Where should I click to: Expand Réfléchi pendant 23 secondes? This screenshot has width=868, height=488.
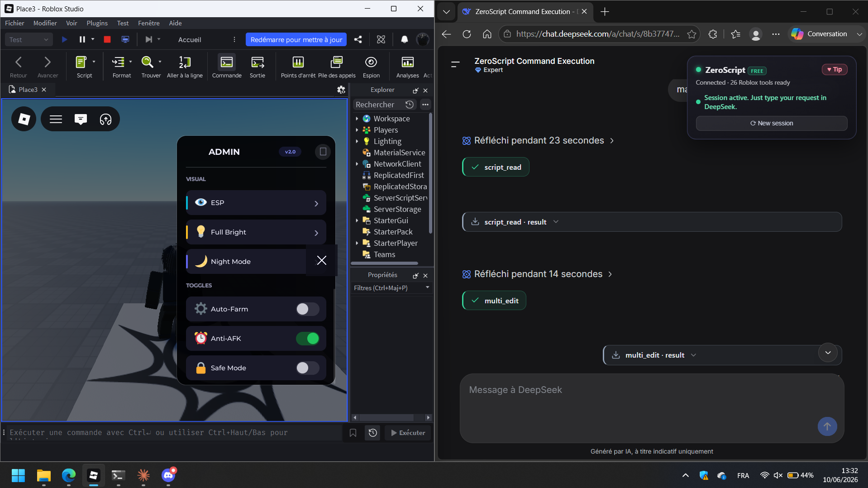(x=539, y=140)
